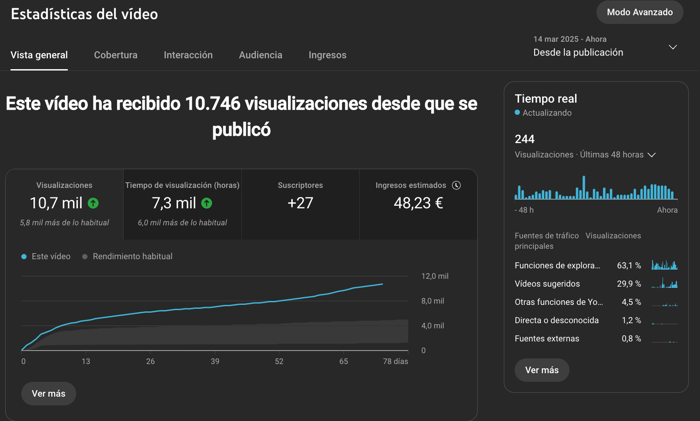The height and width of the screenshot is (421, 700).
Task: Open Últimas 48 horas dropdown
Action: (585, 155)
